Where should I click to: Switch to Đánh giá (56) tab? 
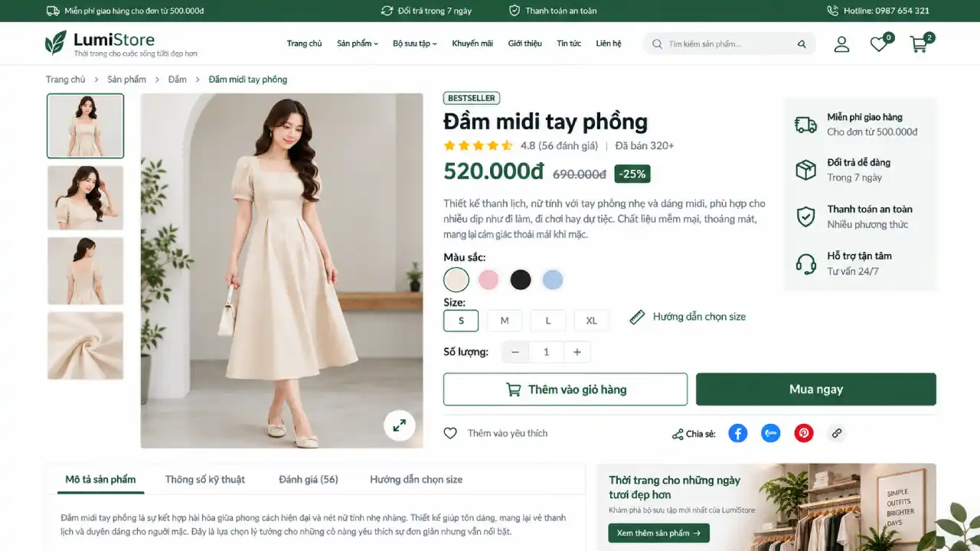pos(309,479)
